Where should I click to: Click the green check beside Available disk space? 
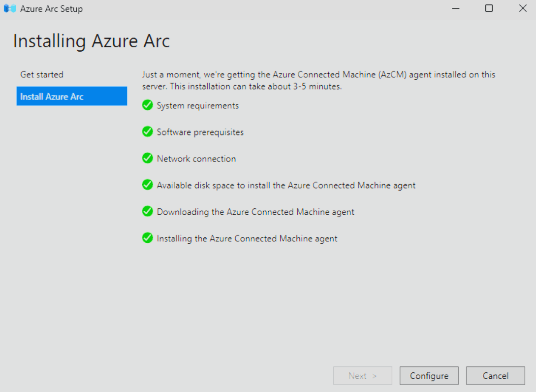(x=147, y=185)
